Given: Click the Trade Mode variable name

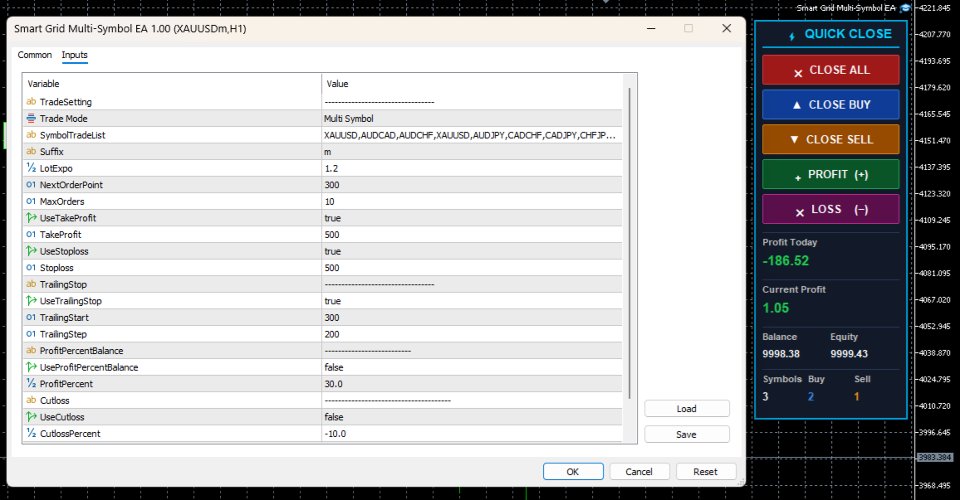Looking at the screenshot, I should click(64, 118).
